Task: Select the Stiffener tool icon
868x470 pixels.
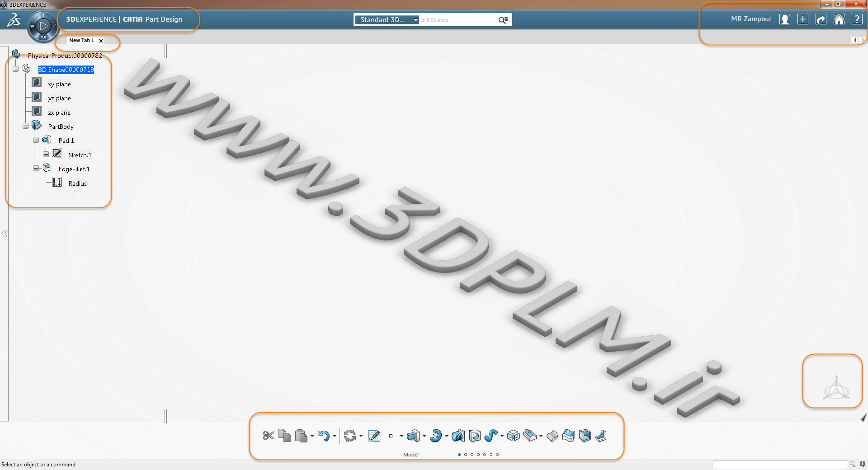Action: 601,436
